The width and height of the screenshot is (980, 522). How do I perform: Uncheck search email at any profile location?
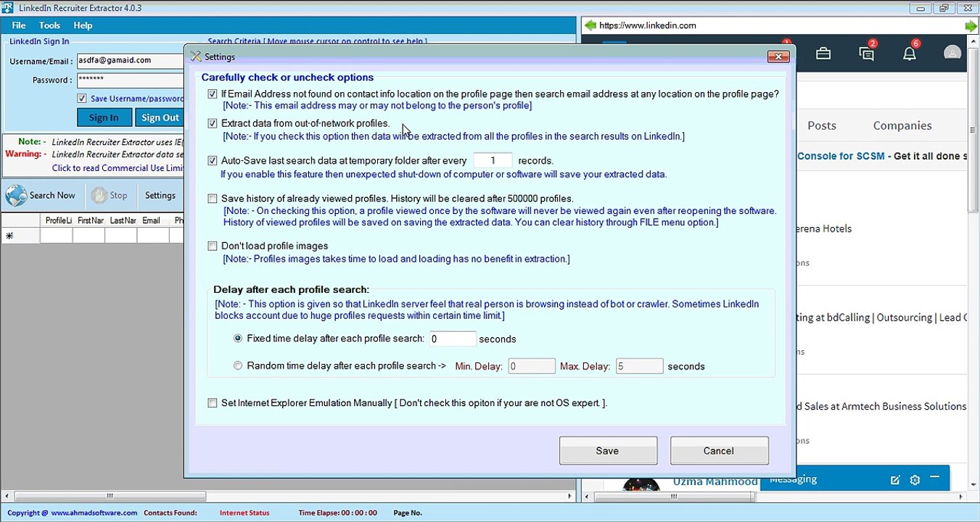pyautogui.click(x=213, y=94)
